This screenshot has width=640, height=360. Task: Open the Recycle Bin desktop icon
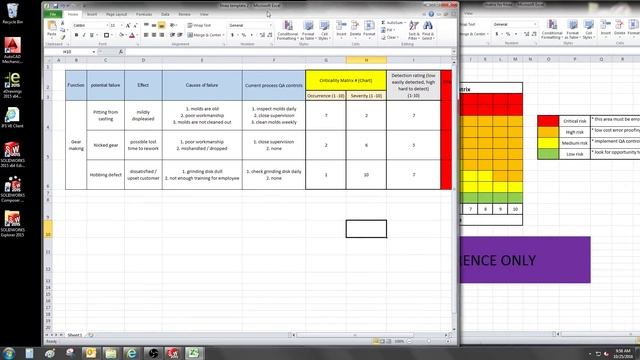[x=12, y=13]
